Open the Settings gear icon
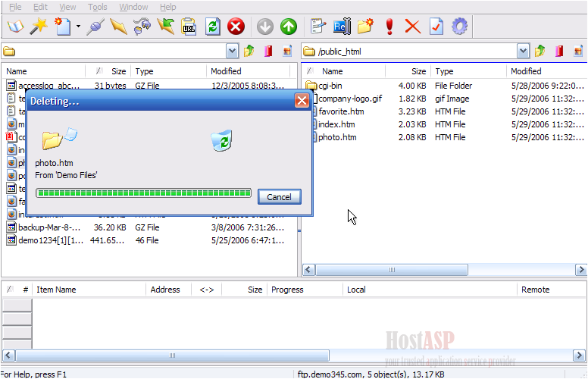 tap(459, 27)
